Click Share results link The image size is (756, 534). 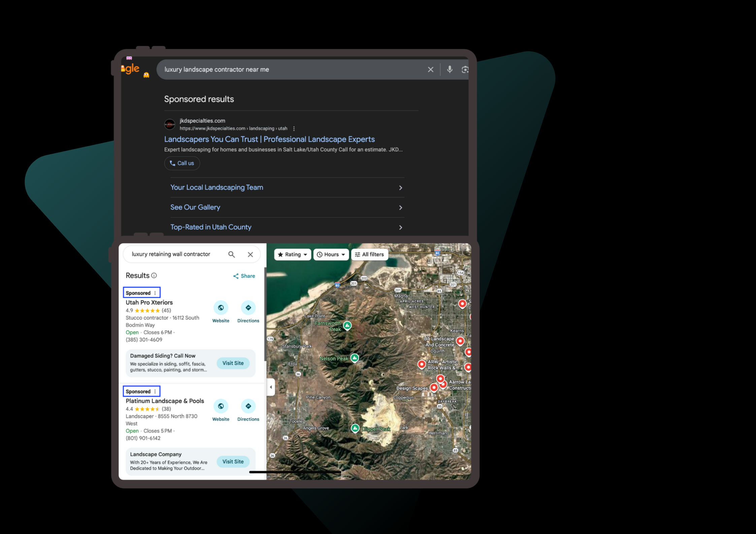coord(244,276)
